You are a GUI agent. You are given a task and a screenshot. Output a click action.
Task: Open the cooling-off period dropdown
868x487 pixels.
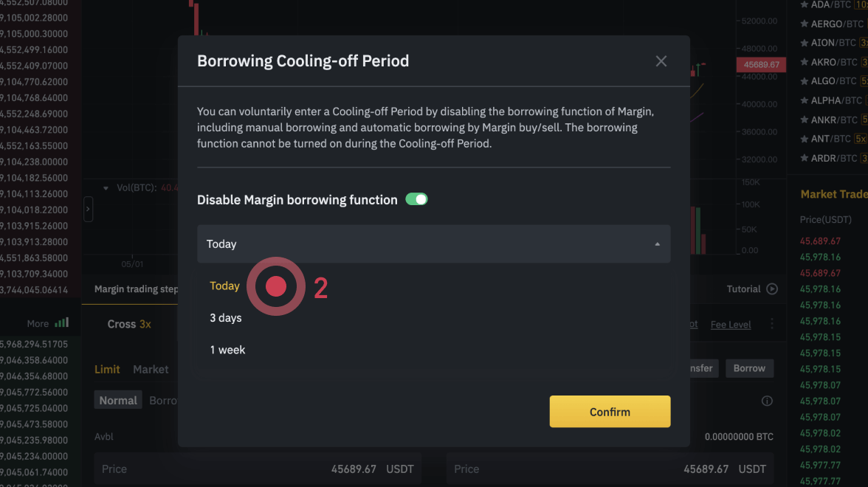pyautogui.click(x=433, y=244)
